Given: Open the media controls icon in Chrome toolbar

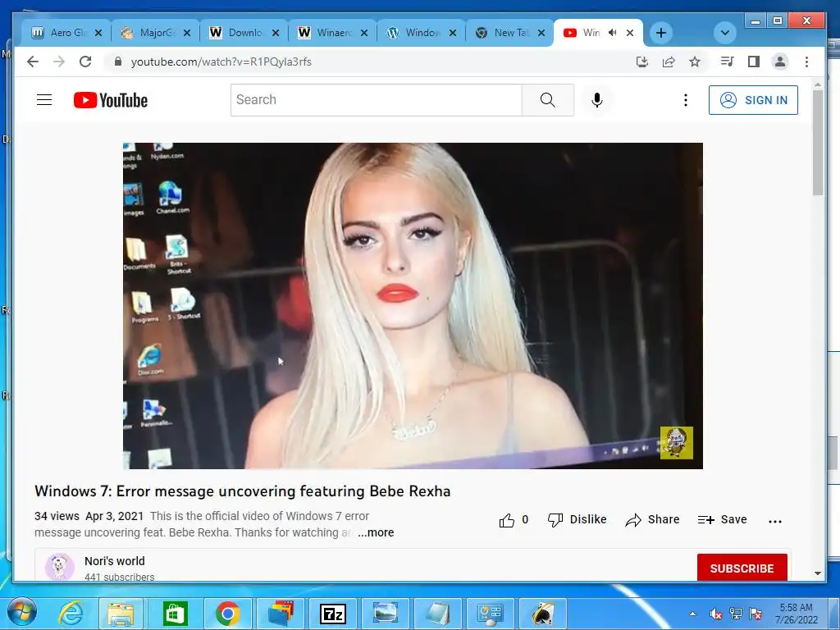Looking at the screenshot, I should 727,62.
